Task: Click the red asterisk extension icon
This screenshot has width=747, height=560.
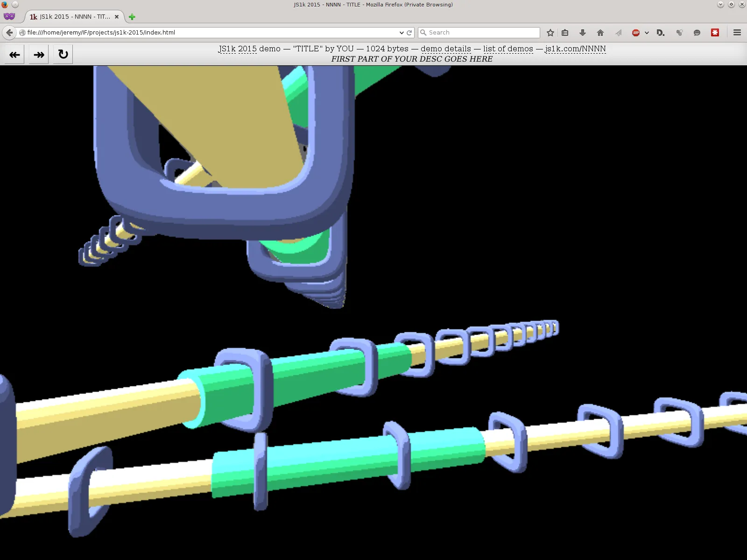Action: [715, 33]
